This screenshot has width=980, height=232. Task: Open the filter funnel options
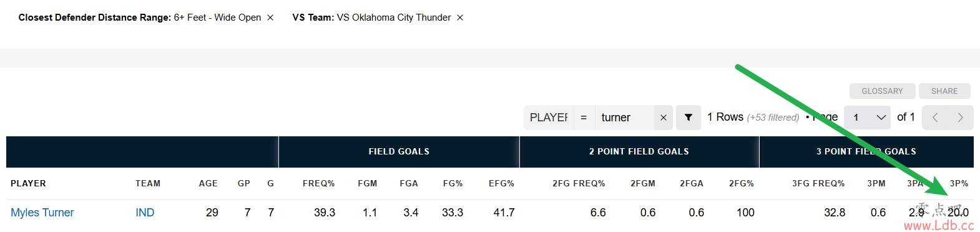click(688, 118)
